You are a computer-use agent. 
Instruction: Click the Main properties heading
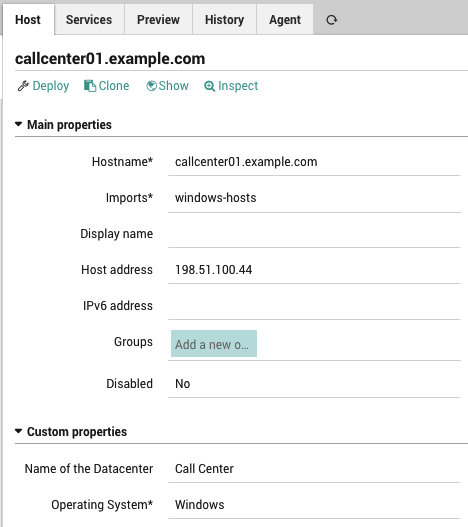click(69, 125)
